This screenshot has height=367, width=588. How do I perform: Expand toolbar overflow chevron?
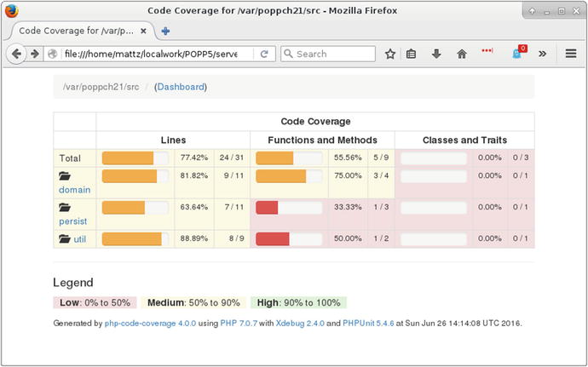coord(542,54)
